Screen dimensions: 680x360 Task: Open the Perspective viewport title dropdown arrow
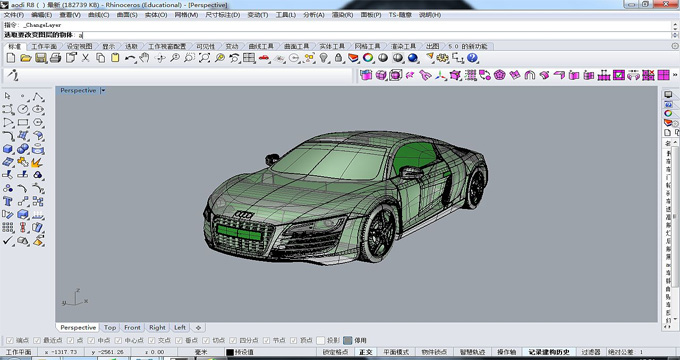pos(103,91)
